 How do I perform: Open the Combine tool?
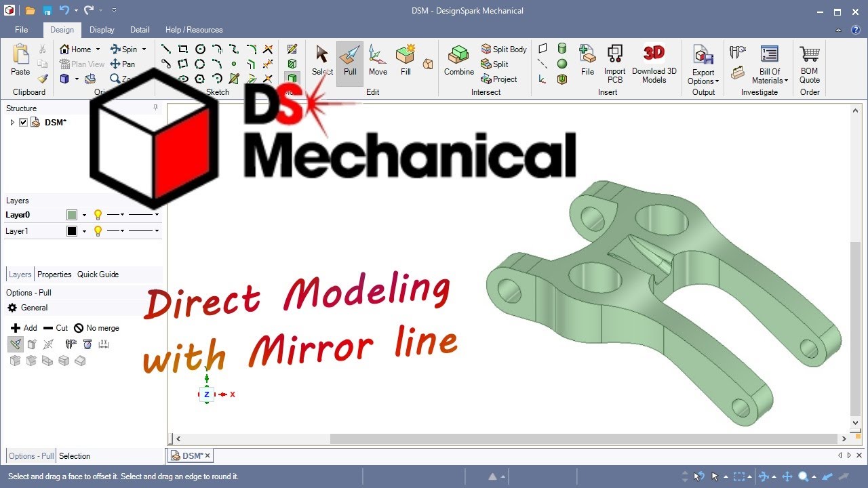click(x=459, y=61)
